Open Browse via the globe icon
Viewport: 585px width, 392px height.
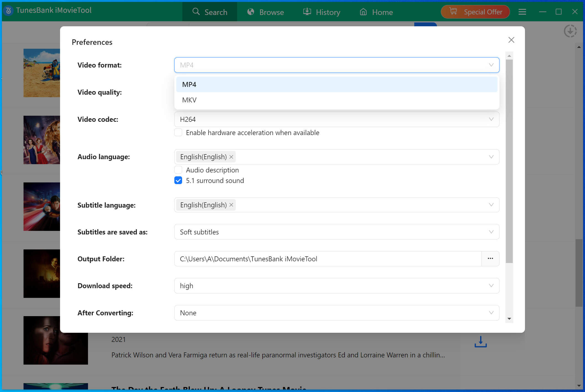[250, 12]
